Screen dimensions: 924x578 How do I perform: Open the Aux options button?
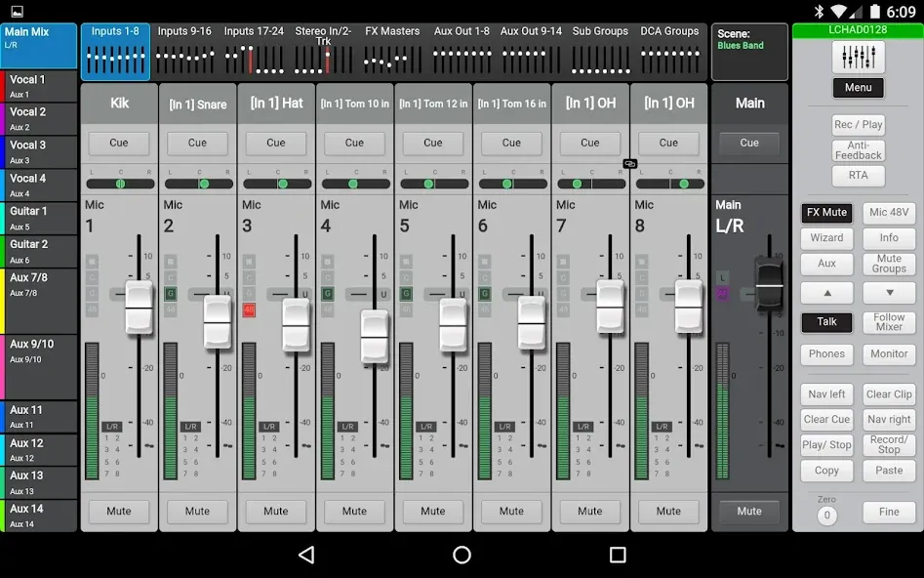826,264
